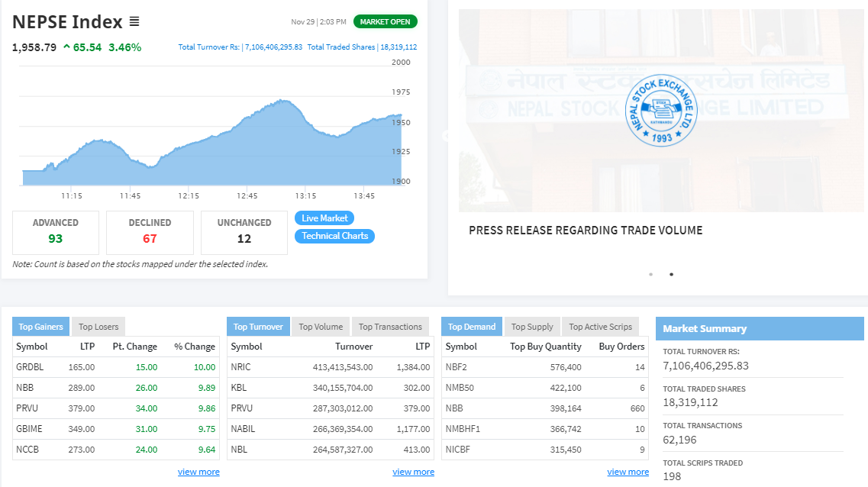Click the Top Buy Quantity column header
Viewport: 868px width, 487px height.
coord(546,347)
